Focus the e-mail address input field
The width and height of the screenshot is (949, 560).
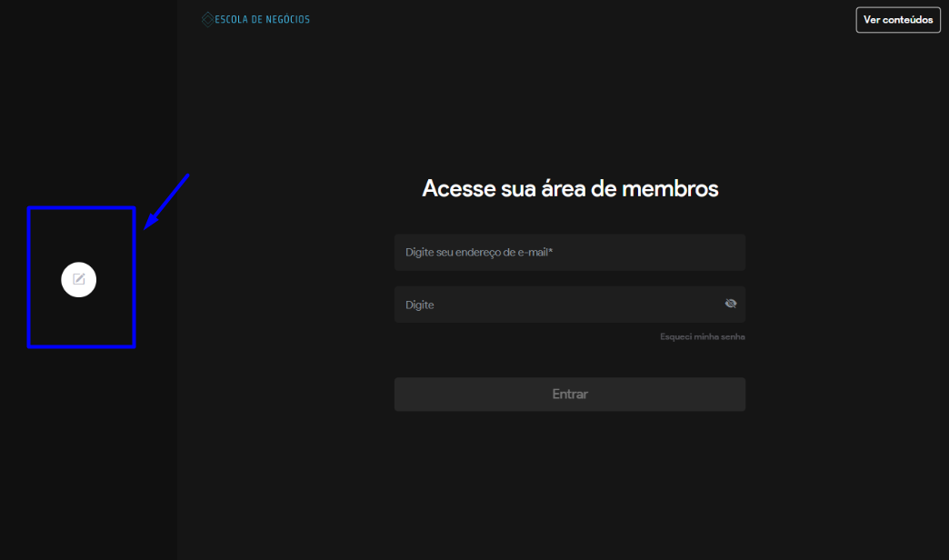tap(569, 252)
